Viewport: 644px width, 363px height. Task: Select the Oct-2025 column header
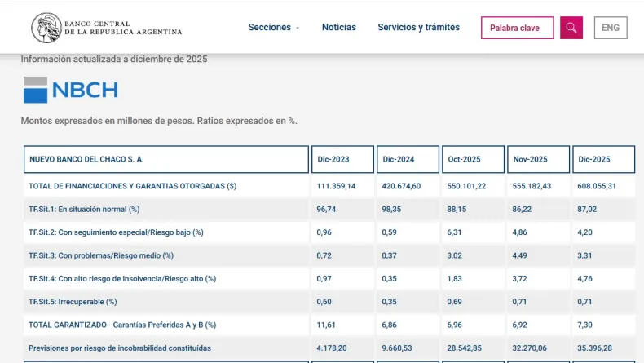point(473,159)
